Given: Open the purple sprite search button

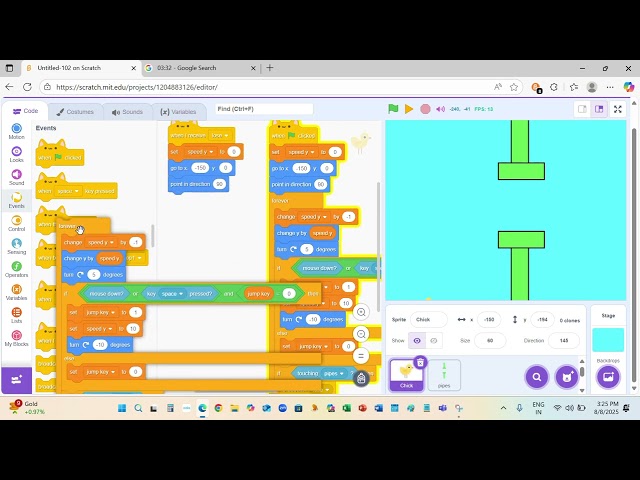Looking at the screenshot, I should coord(537,377).
